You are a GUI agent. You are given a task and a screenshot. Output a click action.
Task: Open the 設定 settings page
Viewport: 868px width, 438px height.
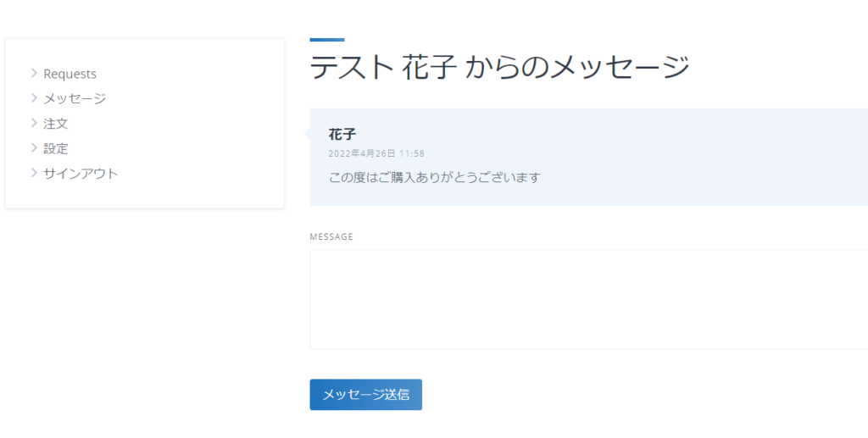56,148
